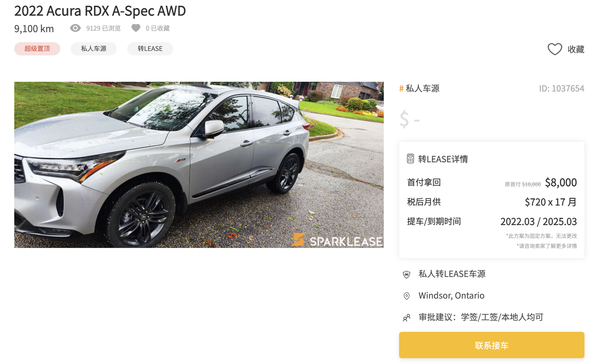Click the # 私人车源 heading link
The width and height of the screenshot is (595, 364).
point(419,88)
